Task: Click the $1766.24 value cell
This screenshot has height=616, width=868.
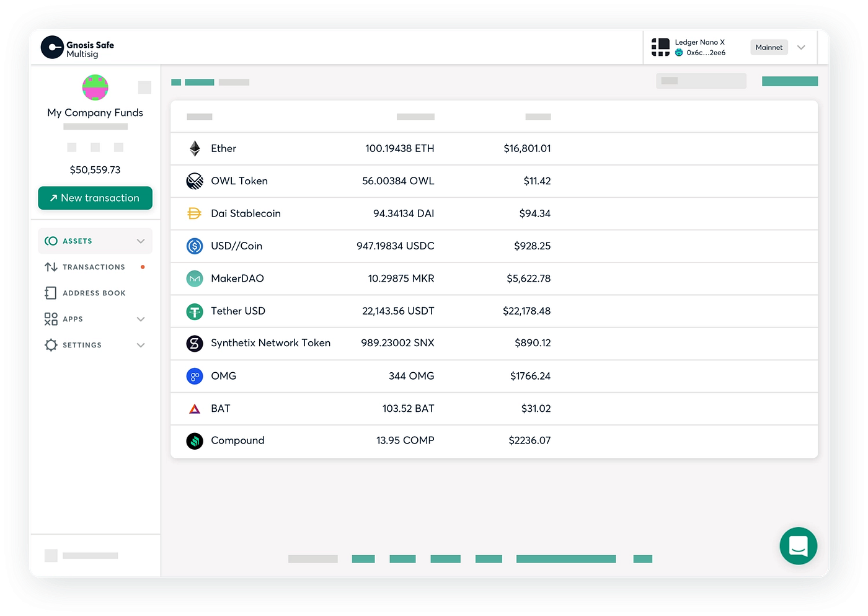Action: (x=530, y=376)
